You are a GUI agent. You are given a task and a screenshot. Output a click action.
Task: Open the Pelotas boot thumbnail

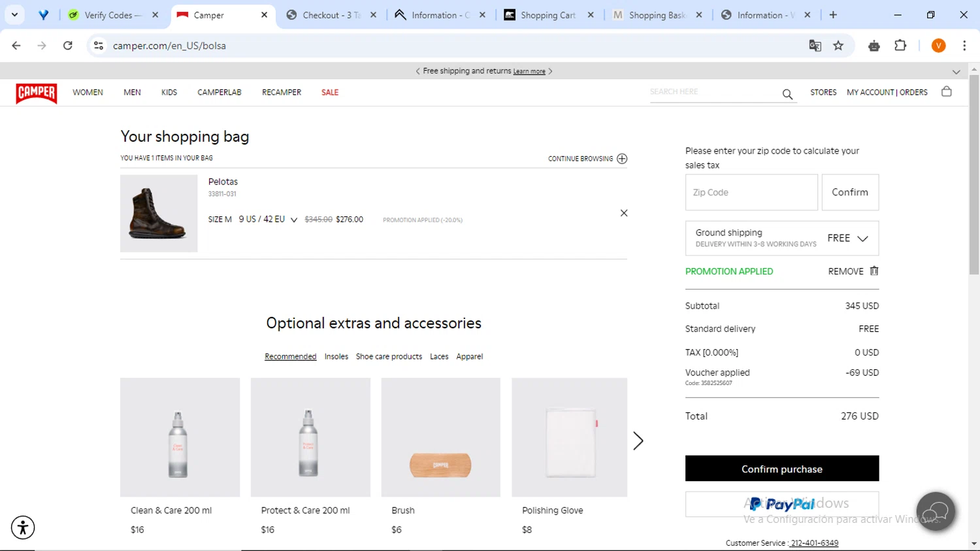pos(159,213)
